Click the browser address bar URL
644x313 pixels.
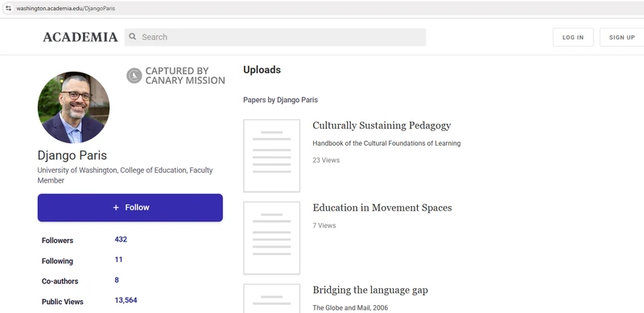point(66,8)
